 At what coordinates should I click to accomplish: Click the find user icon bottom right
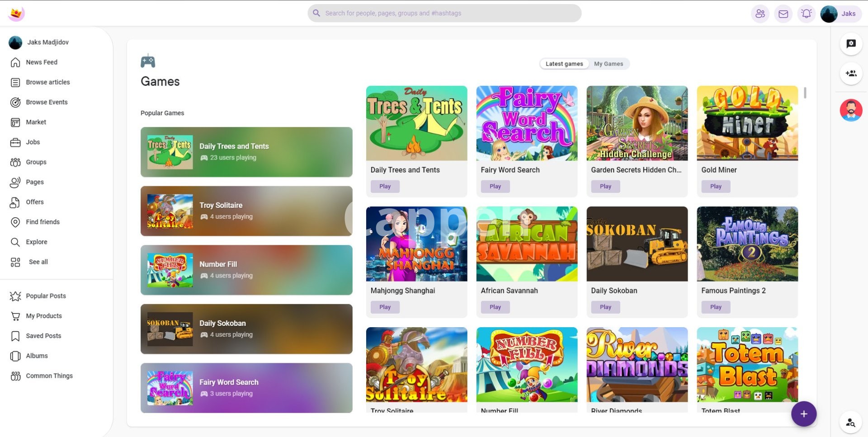pos(850,423)
